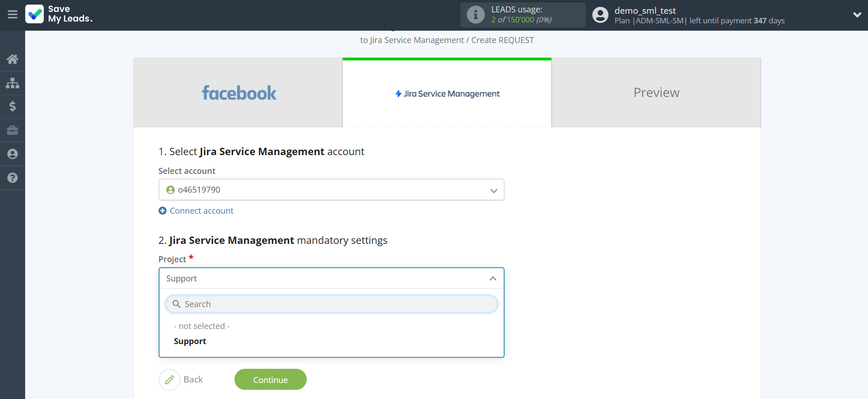
Task: Open the help question mark icon
Action: point(12,178)
